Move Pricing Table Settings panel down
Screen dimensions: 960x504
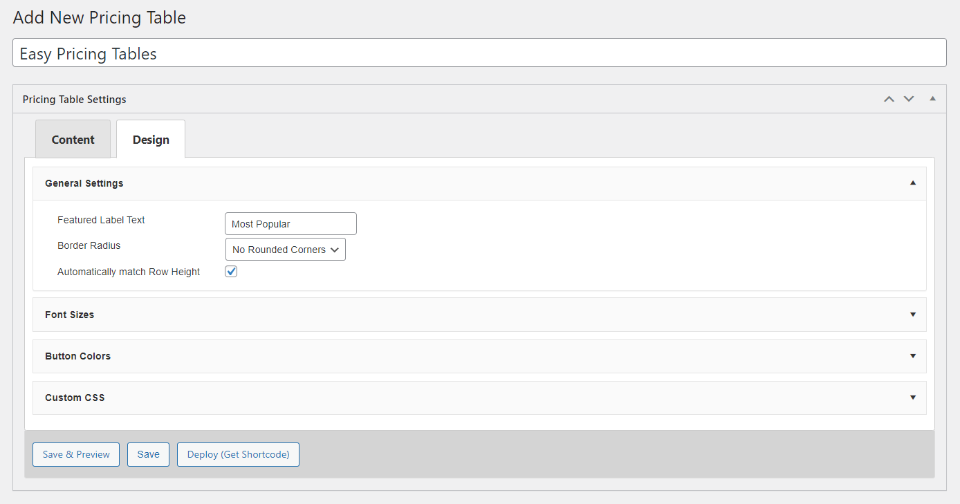pyautogui.click(x=909, y=99)
